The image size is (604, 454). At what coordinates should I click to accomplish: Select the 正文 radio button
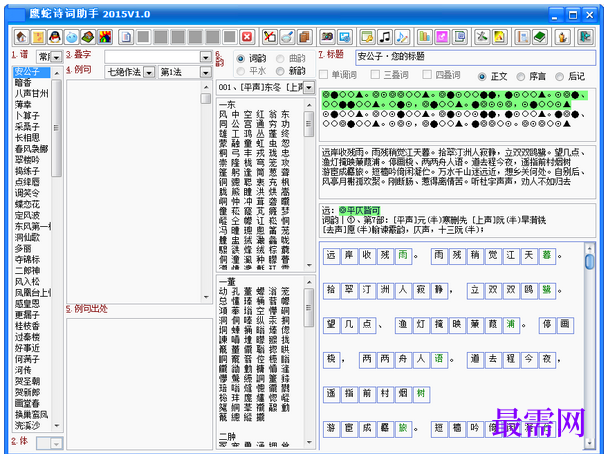click(482, 77)
